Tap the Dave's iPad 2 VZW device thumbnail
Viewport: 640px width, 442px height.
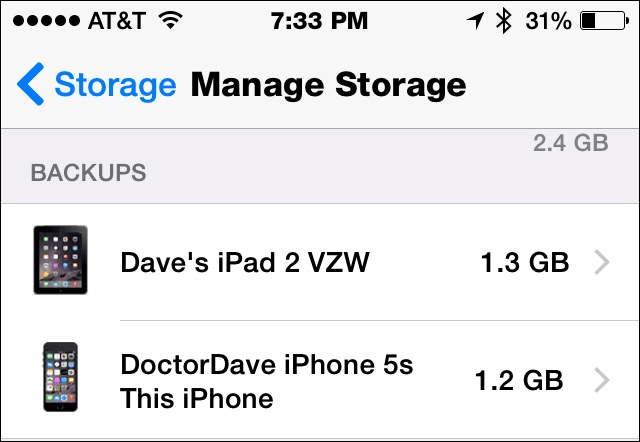[x=60, y=260]
